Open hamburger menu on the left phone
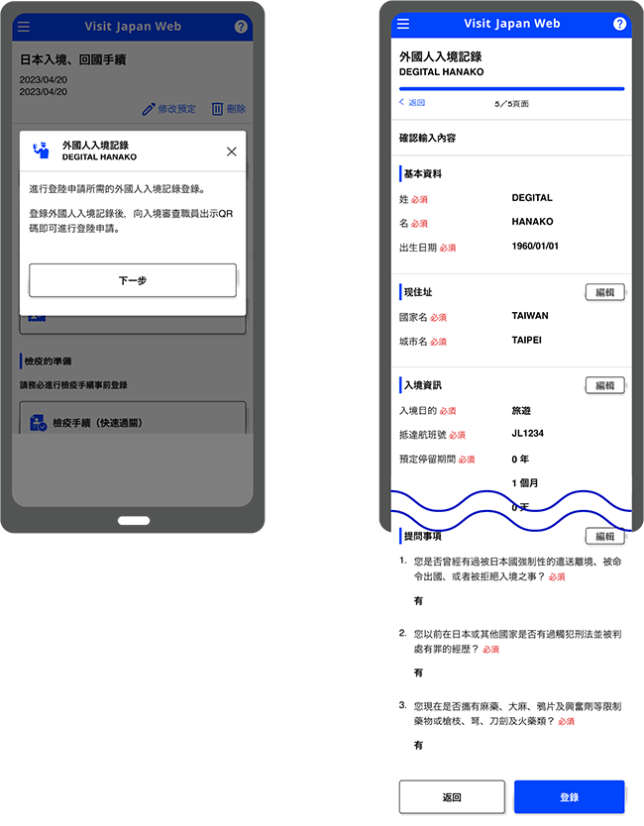The height and width of the screenshot is (826, 644). 24,27
